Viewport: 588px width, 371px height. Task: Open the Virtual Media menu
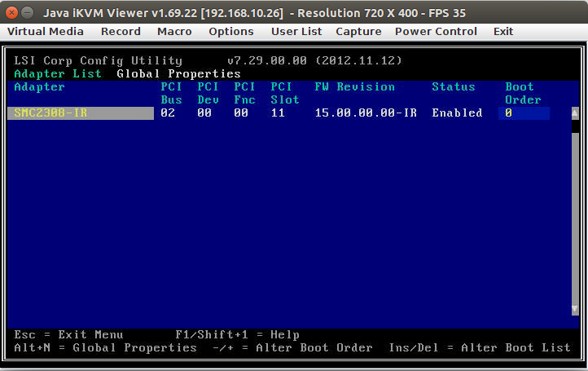point(46,32)
